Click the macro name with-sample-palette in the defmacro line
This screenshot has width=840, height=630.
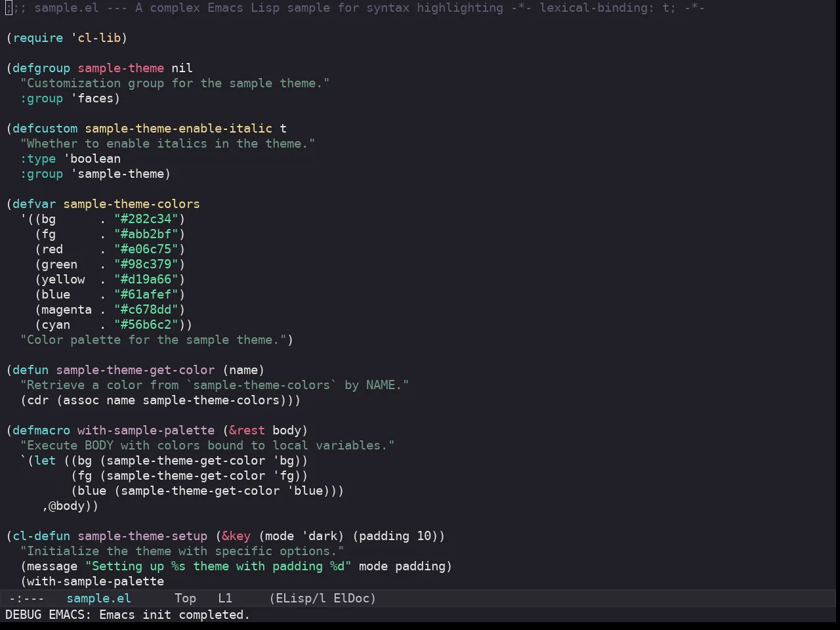[x=146, y=430]
